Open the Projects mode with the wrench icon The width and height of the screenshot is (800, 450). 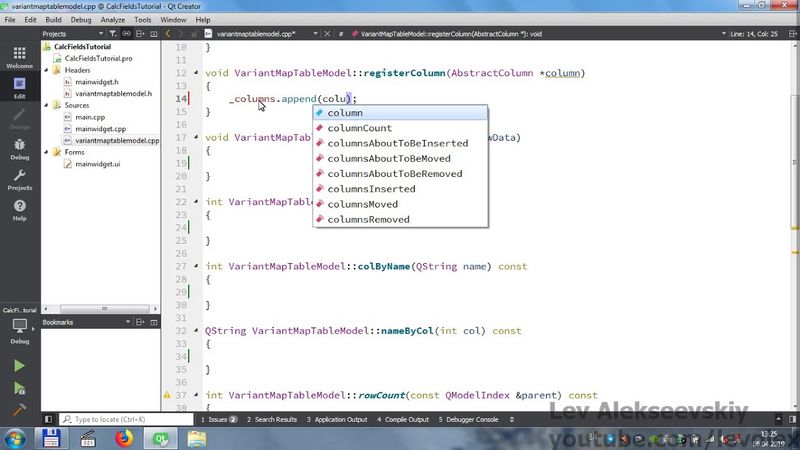tap(19, 179)
